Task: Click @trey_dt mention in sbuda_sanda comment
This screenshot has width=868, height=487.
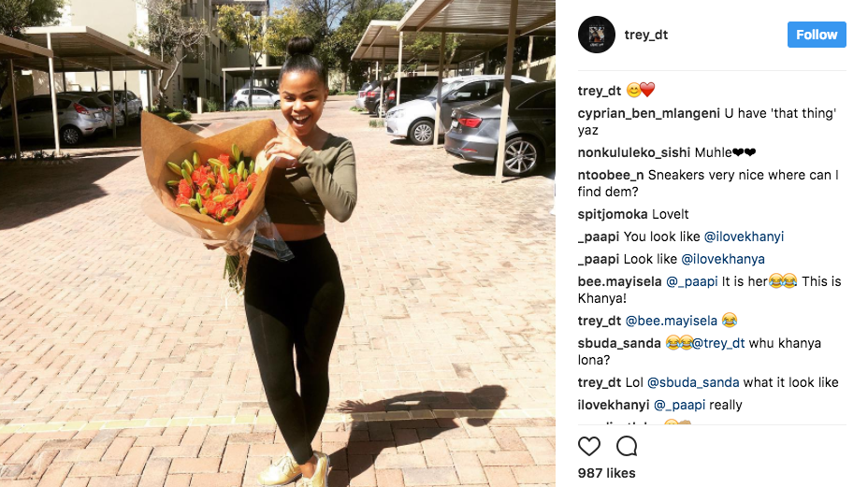Action: point(718,344)
